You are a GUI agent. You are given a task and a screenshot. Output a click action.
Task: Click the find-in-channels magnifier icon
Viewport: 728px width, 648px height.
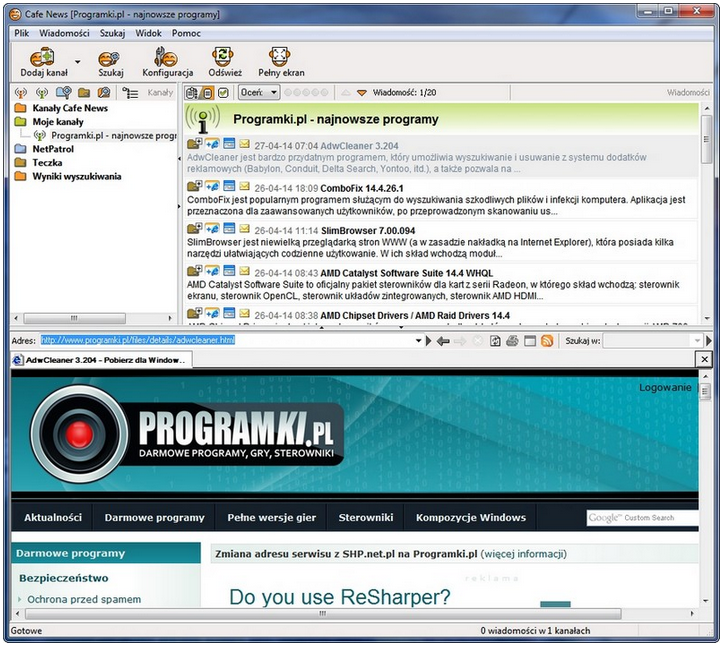point(104,93)
